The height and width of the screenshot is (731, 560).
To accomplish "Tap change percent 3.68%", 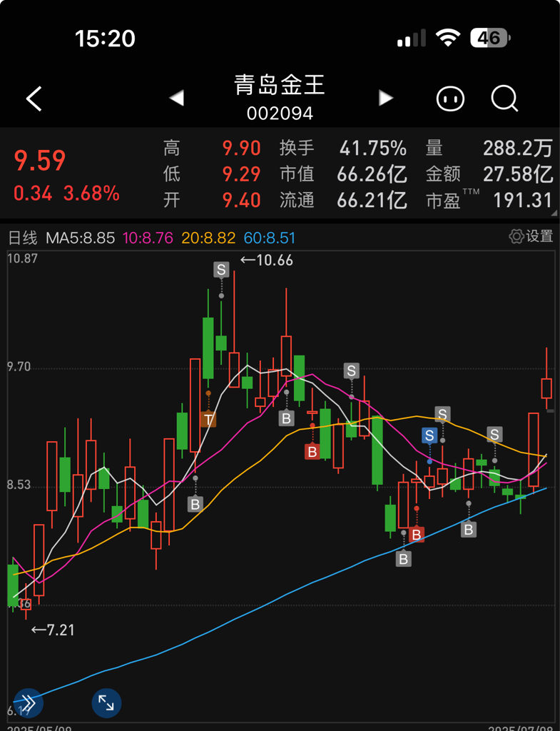I will [91, 193].
